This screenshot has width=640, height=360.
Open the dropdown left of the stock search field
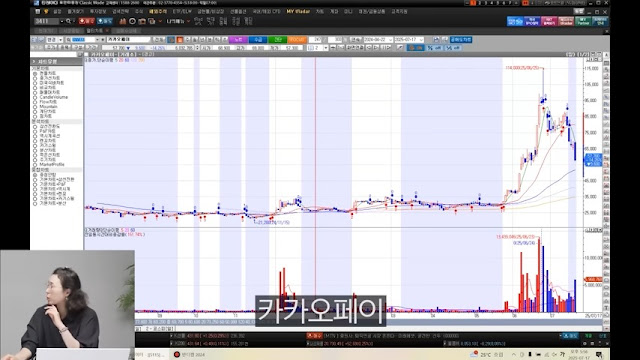(x=60, y=40)
